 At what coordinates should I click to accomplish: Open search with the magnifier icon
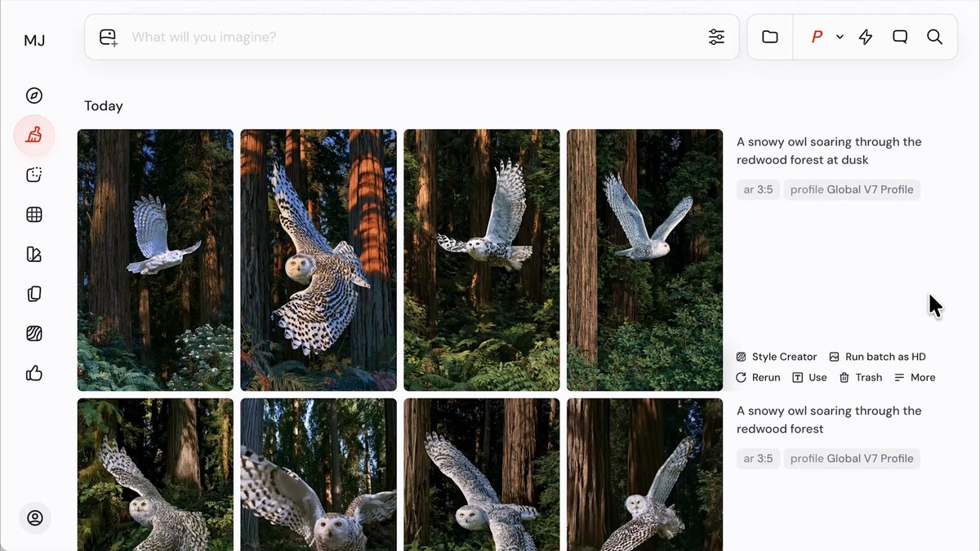(935, 37)
